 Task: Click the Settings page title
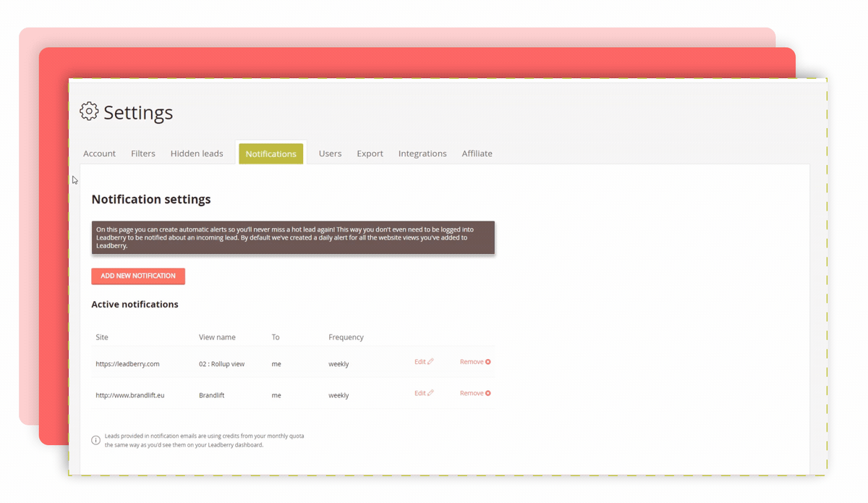pos(138,112)
